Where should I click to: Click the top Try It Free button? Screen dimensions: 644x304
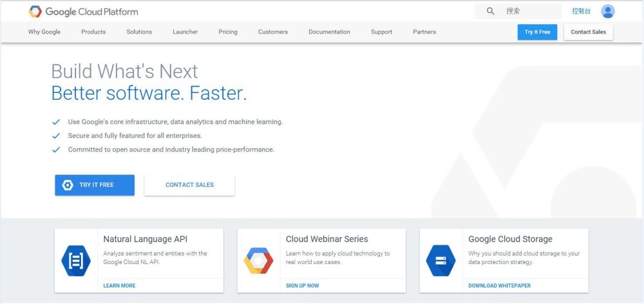point(537,32)
